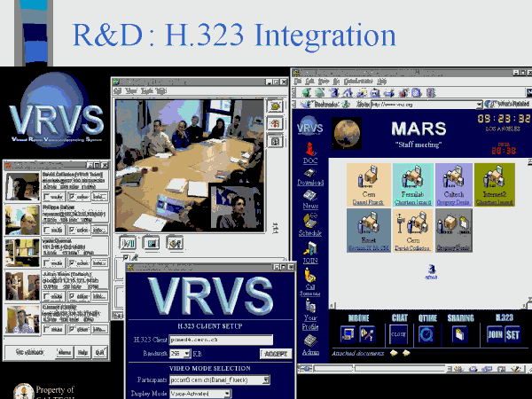Click the H.323 SET button
The image size is (532, 399).
512,335
